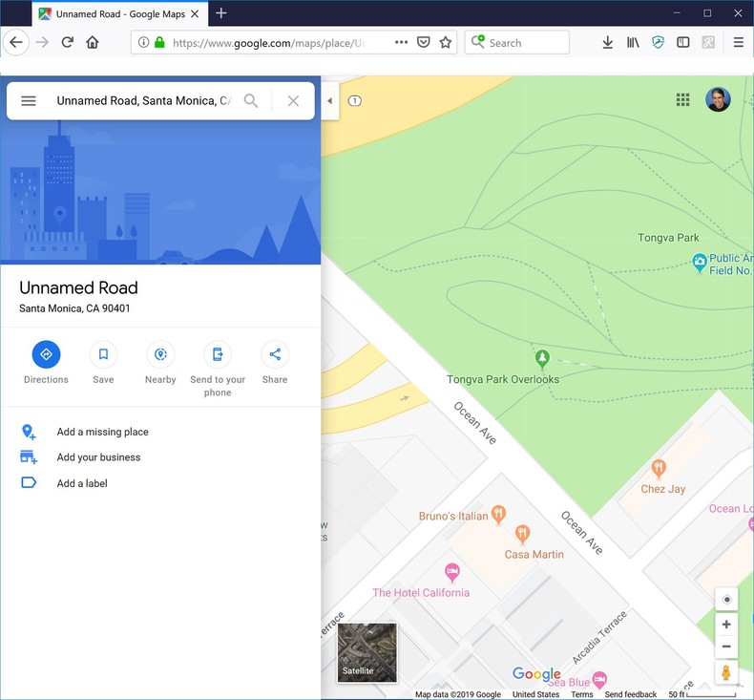Click the Tongva Park label
This screenshot has width=754, height=700.
coord(668,238)
